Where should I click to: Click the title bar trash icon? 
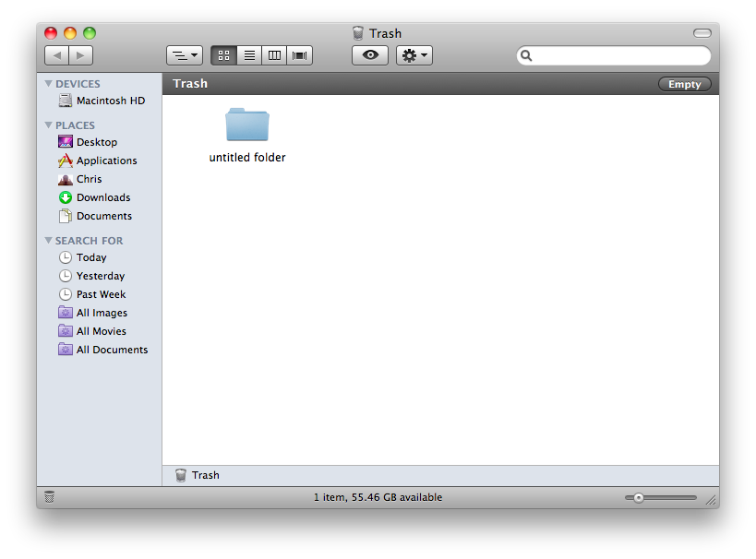coord(358,33)
